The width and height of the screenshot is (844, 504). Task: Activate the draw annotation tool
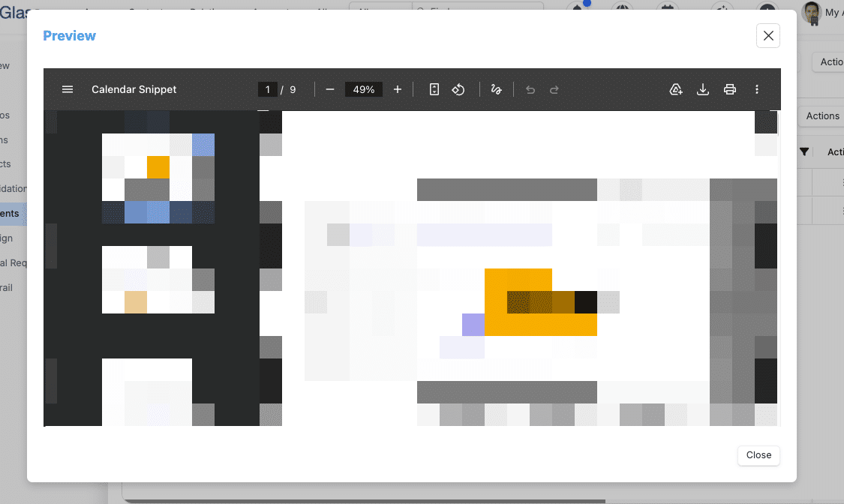497,89
